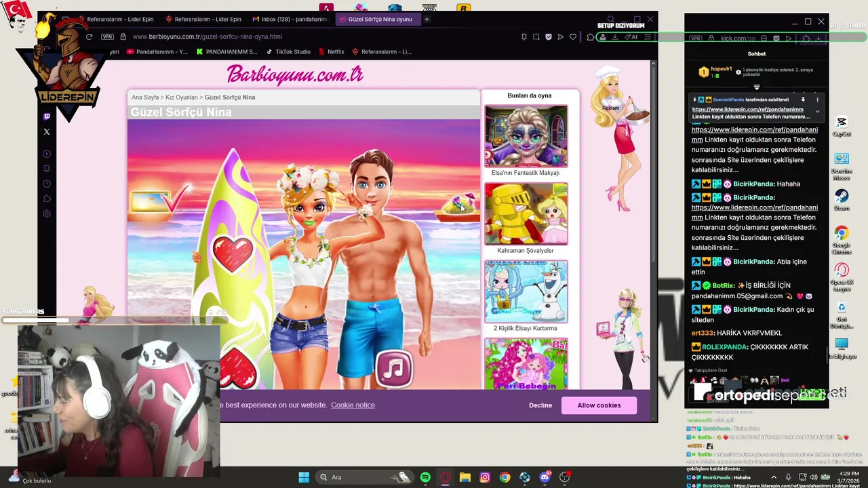Switch to the Inbox (128) Gmail tab
Image resolution: width=868 pixels, height=488 pixels.
pyautogui.click(x=289, y=19)
